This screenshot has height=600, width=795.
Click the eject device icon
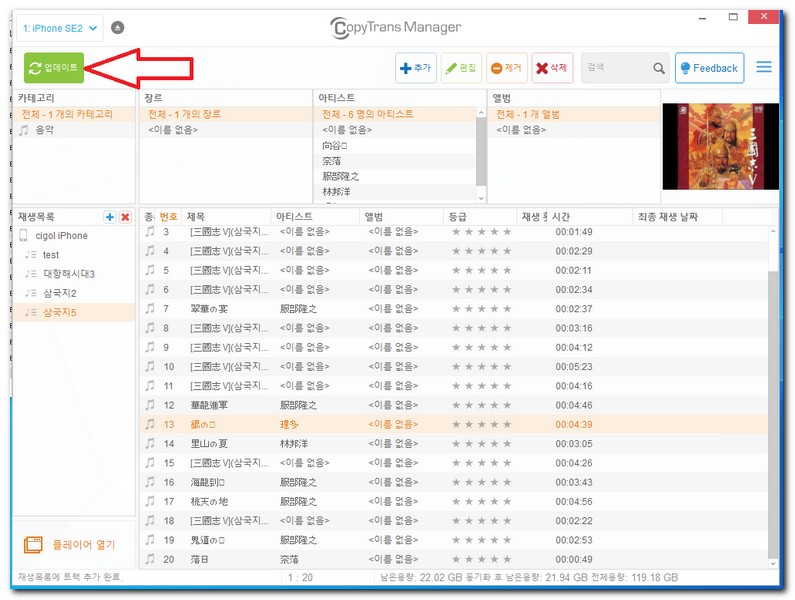coord(119,28)
